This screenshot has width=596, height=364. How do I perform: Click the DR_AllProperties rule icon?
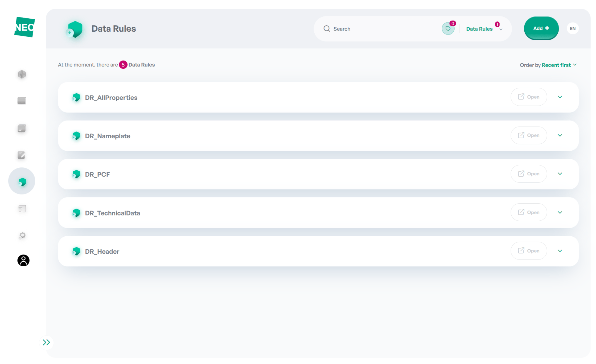point(76,97)
